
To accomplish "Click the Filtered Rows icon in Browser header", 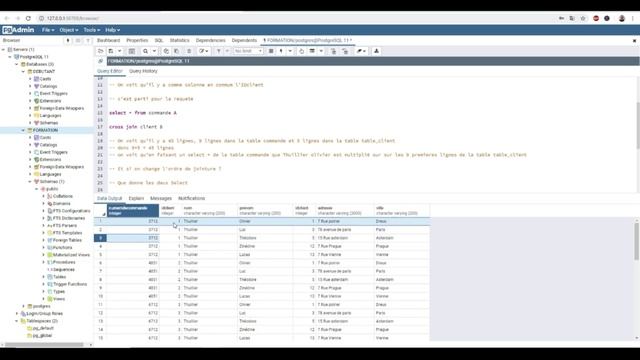I will (x=88, y=40).
